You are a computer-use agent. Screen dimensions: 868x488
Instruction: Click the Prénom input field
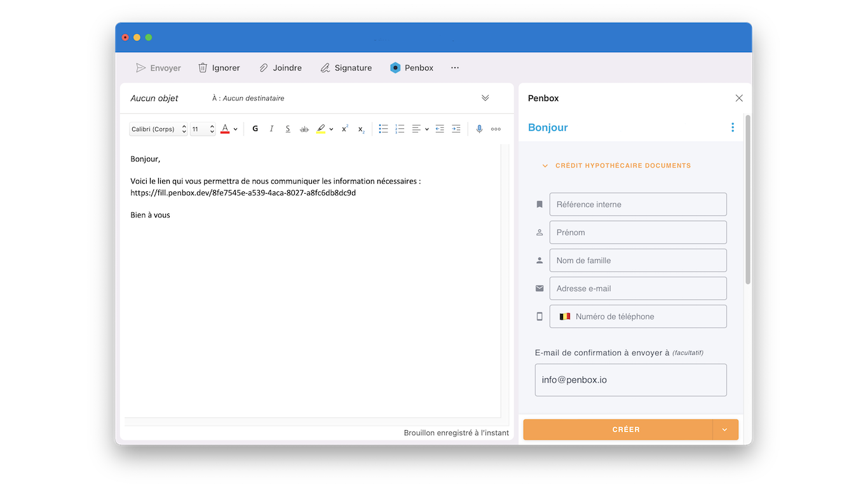click(638, 233)
